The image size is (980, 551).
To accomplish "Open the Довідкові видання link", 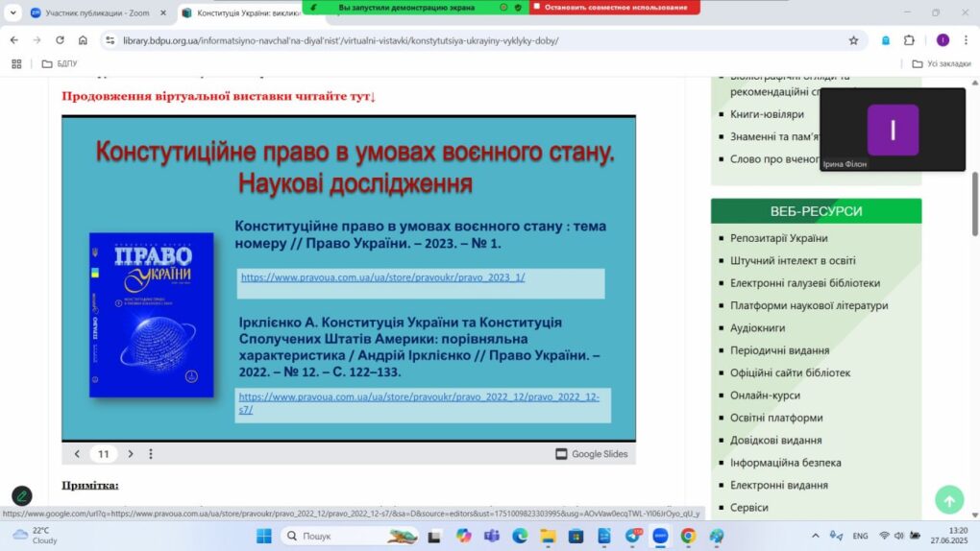I will (775, 441).
